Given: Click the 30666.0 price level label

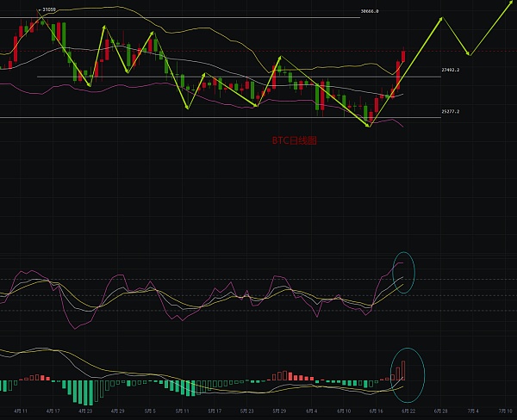Looking at the screenshot, I should (370, 11).
